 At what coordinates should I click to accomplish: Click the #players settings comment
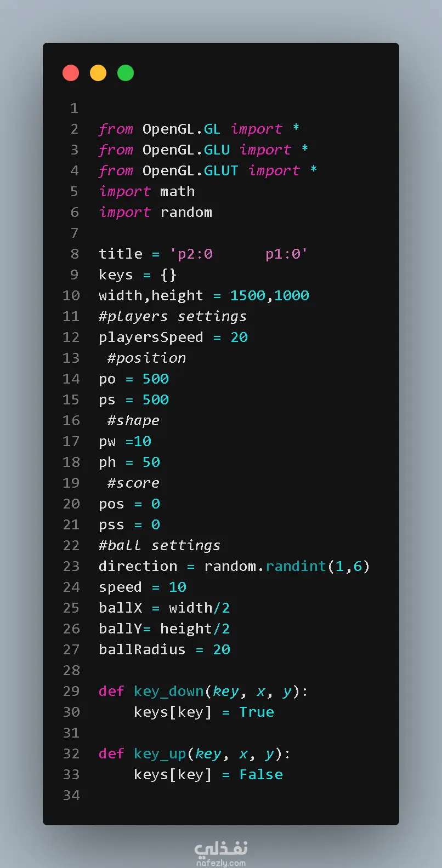point(172,317)
